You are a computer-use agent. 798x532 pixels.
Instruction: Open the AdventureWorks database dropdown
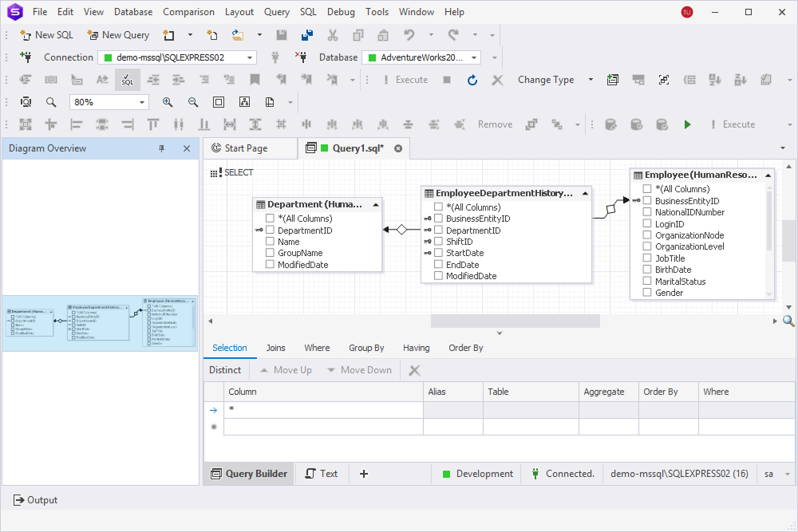click(x=473, y=57)
